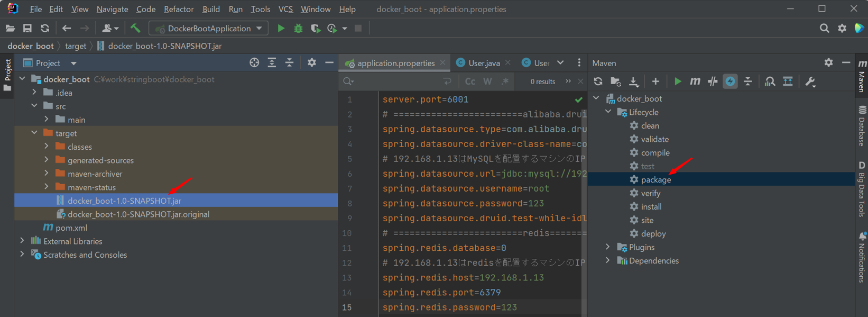
Task: Close the application.properties tab
Action: tap(443, 63)
